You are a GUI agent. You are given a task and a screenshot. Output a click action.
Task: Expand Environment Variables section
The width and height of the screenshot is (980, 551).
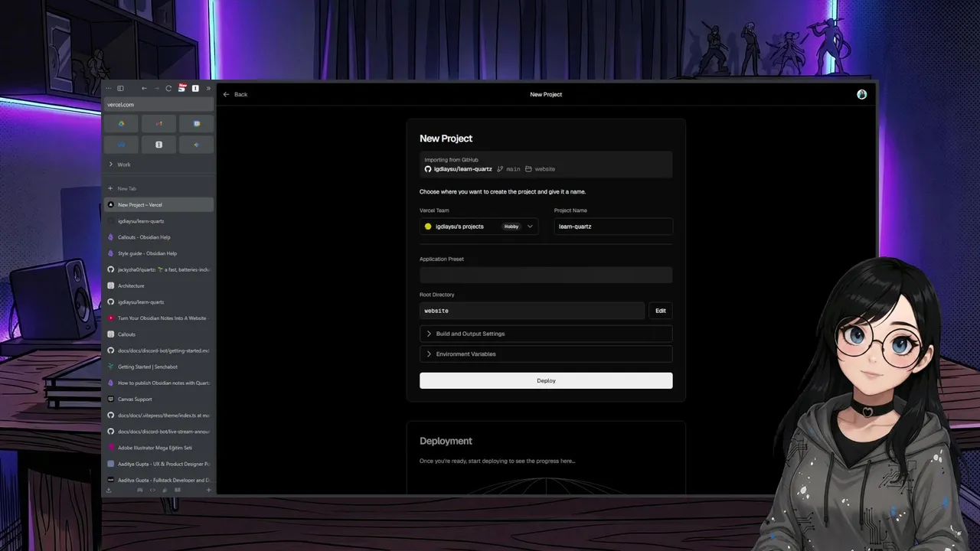546,354
